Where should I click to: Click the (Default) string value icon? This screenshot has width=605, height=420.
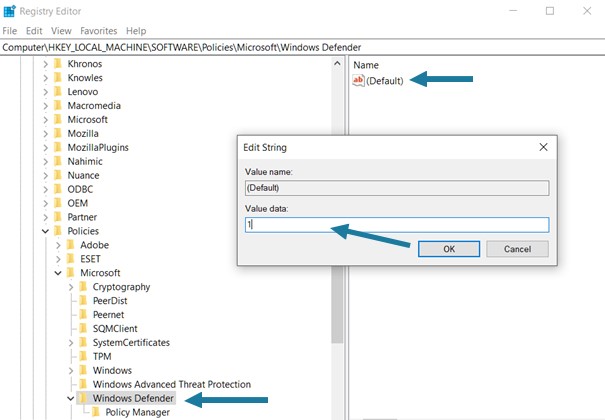pos(359,80)
